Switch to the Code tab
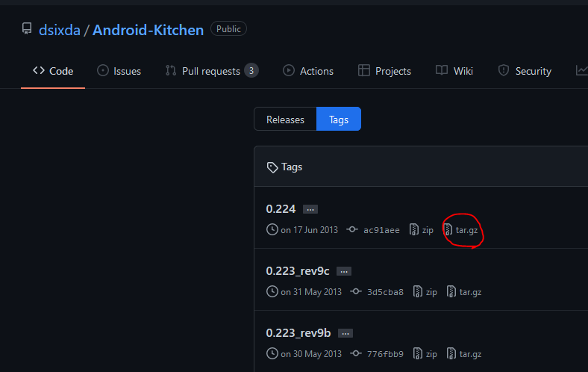Viewport: 588px width, 372px height. (53, 71)
